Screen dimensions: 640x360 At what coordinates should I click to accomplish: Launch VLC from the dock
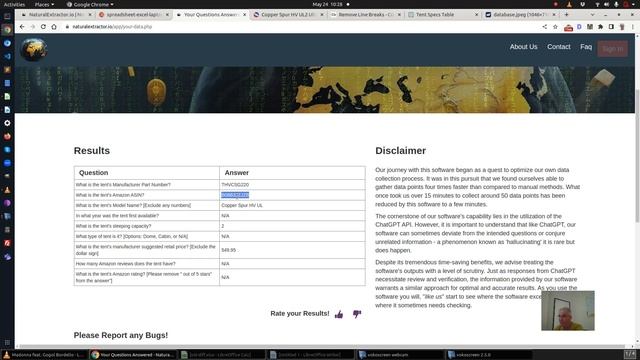(x=7, y=190)
